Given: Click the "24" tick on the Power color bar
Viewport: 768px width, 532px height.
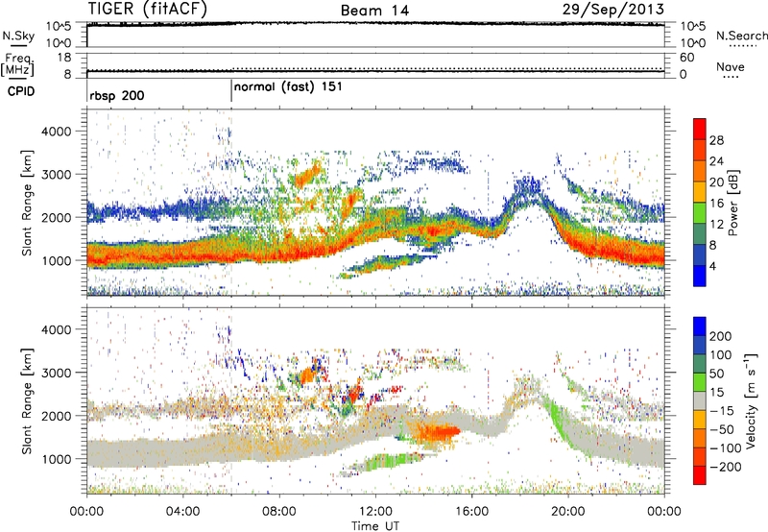Looking at the screenshot, I should tap(716, 161).
